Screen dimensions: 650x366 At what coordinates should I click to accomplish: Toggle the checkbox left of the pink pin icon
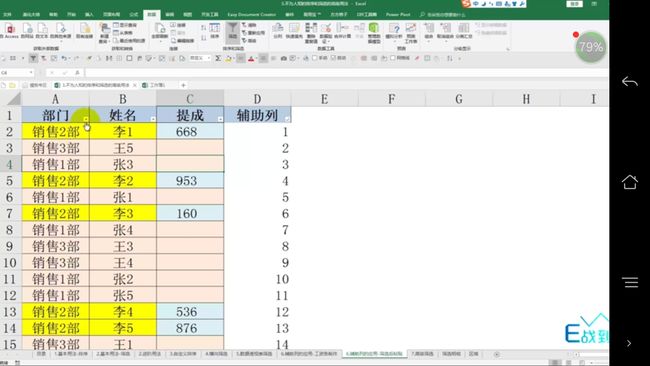point(393,58)
